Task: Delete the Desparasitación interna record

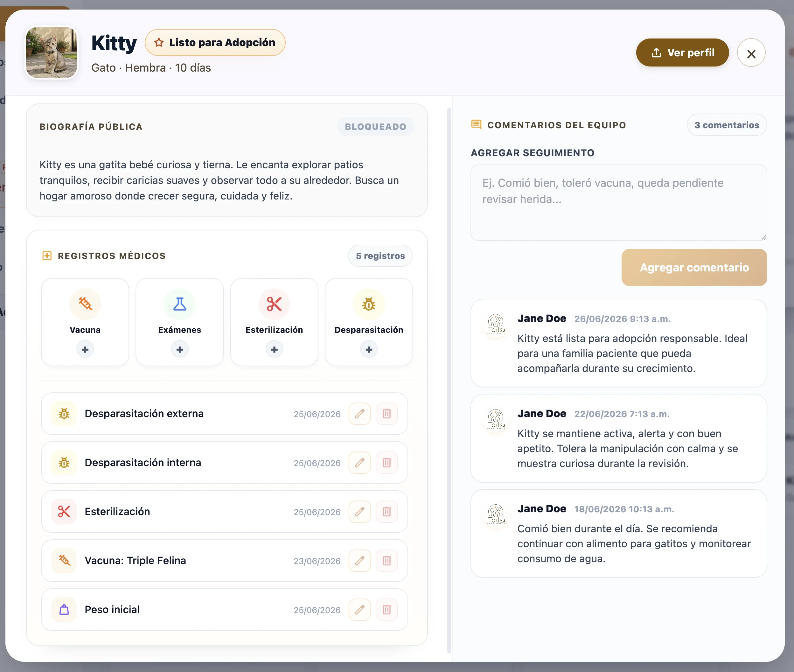Action: [x=387, y=463]
